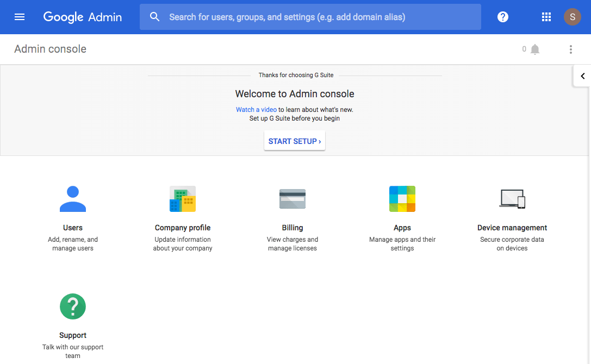Image resolution: width=591 pixels, height=364 pixels.
Task: Click the notification count 0
Action: pos(524,49)
